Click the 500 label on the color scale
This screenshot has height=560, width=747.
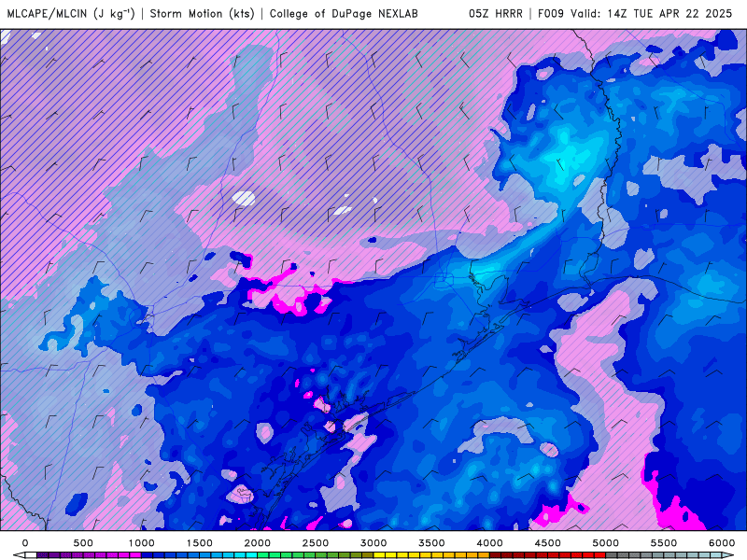pos(83,543)
